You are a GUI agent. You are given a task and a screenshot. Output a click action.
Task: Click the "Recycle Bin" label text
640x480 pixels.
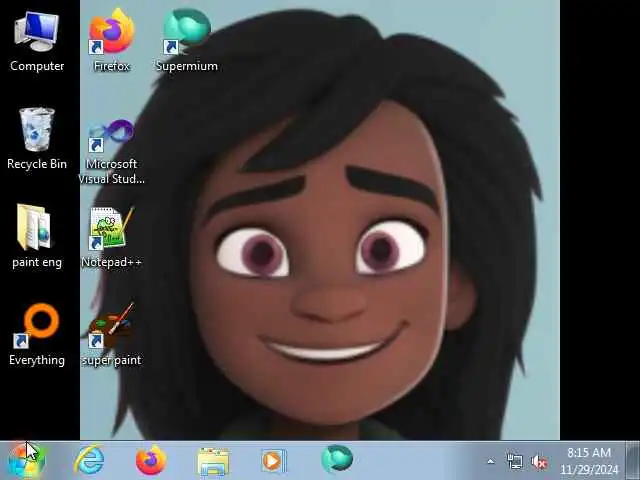coord(37,164)
